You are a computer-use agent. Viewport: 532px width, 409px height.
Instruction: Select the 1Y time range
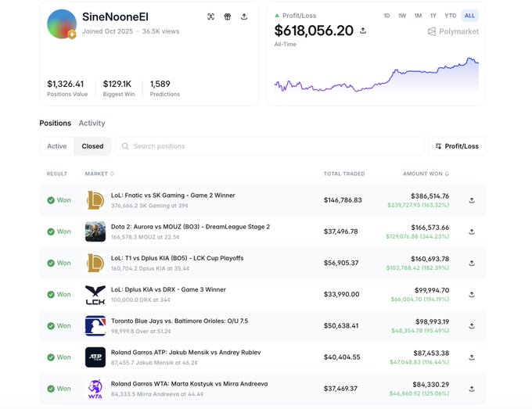pos(433,16)
